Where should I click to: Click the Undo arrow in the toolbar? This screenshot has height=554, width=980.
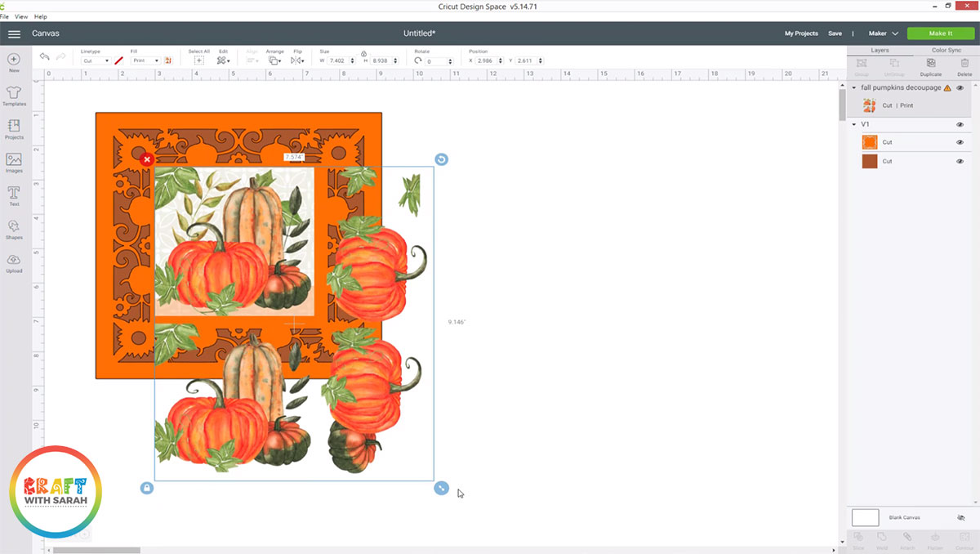tap(43, 56)
